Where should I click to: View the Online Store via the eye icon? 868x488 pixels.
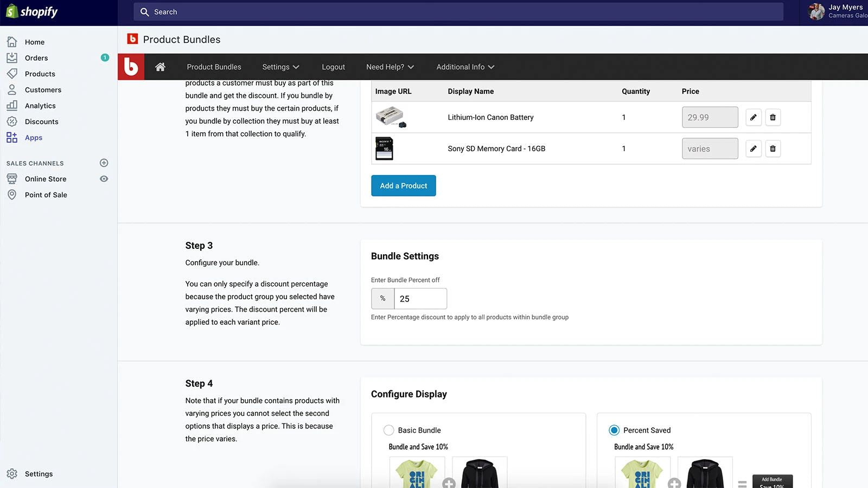pyautogui.click(x=104, y=179)
